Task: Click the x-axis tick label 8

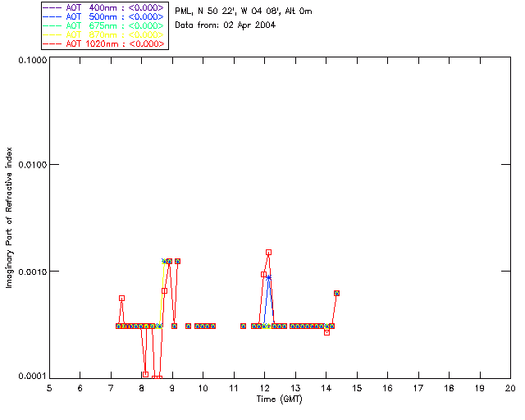Action: (x=142, y=388)
